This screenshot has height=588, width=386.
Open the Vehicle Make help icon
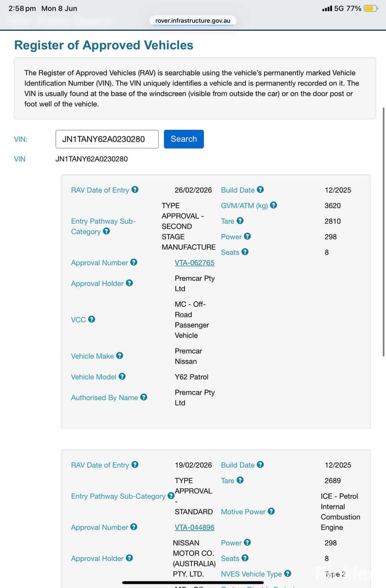pyautogui.click(x=120, y=356)
